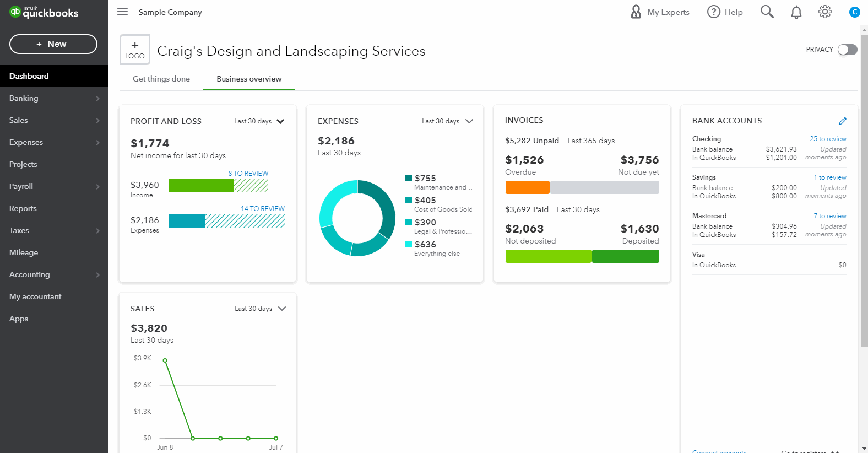
Task: Open Apps in sidebar
Action: 54,319
